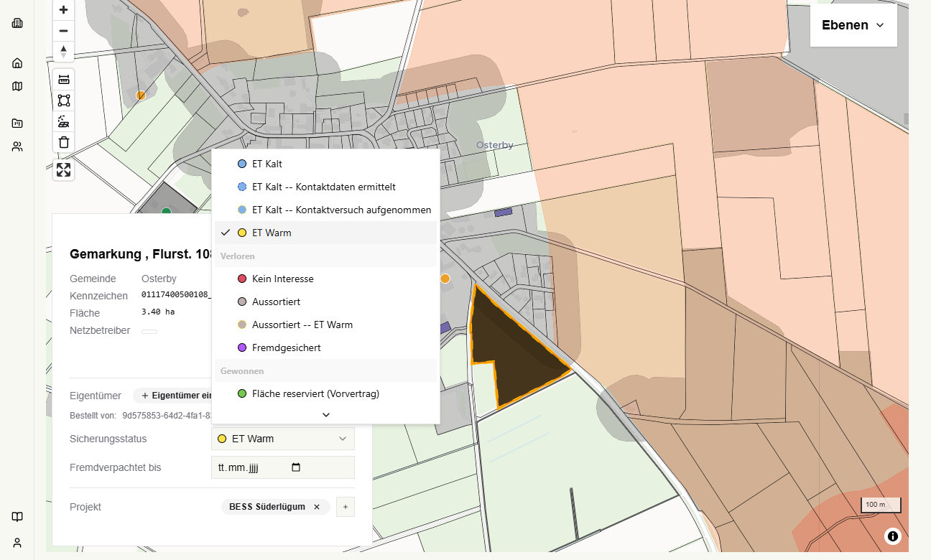Open the documentation book icon
The height and width of the screenshot is (560, 931).
pos(17,517)
